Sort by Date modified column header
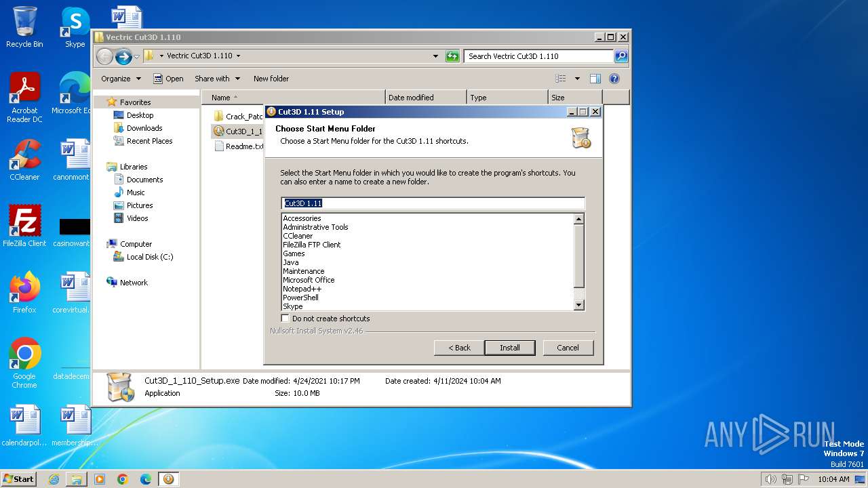This screenshot has width=868, height=488. point(426,98)
